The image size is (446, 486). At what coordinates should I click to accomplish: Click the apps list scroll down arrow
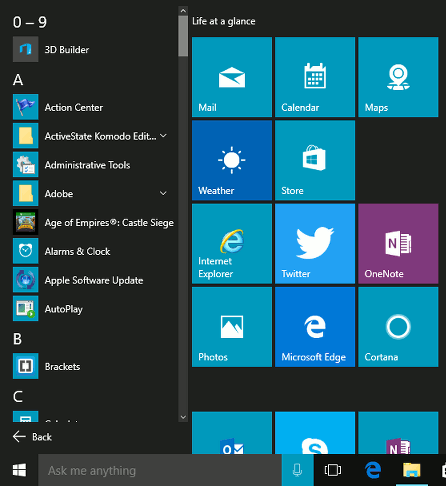[x=183, y=417]
